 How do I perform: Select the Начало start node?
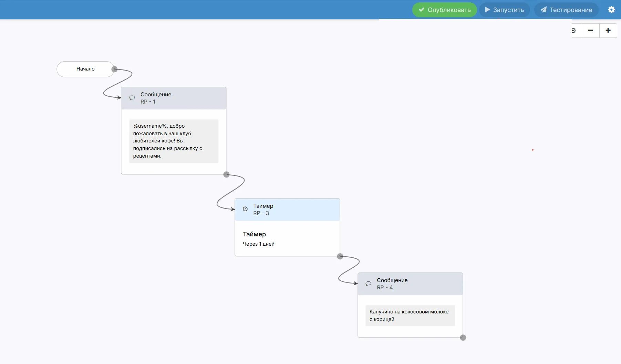click(x=85, y=69)
